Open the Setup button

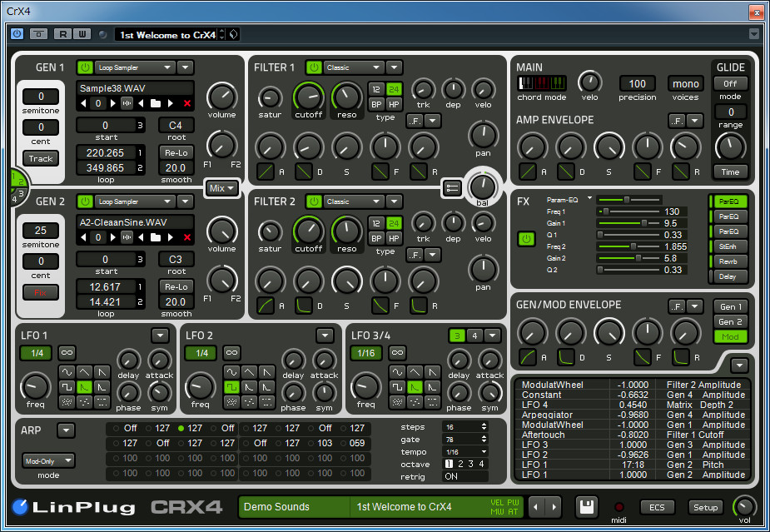[706, 507]
